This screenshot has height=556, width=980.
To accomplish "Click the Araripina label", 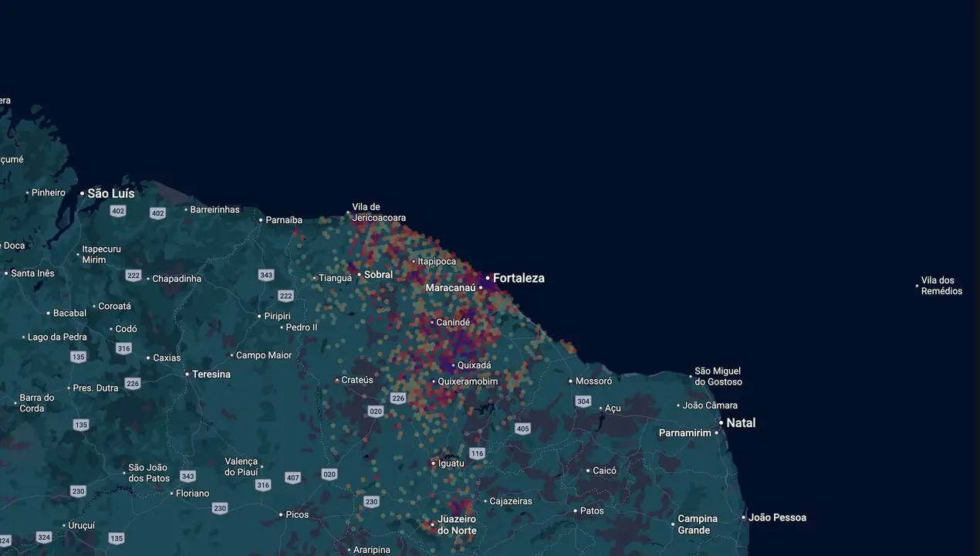I will (x=372, y=550).
